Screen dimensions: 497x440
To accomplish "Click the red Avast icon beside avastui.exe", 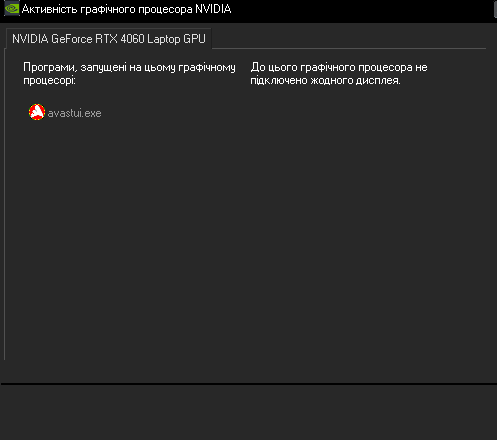I will click(x=37, y=112).
